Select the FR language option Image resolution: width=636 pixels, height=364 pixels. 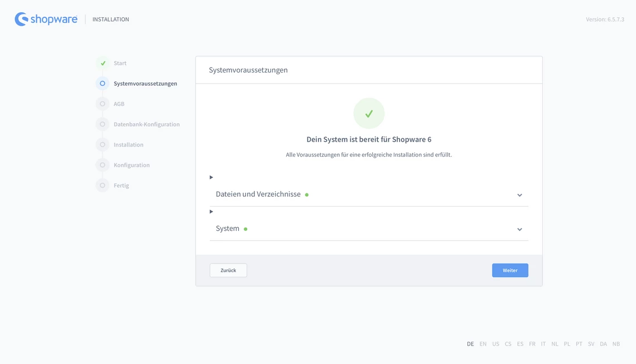click(532, 344)
